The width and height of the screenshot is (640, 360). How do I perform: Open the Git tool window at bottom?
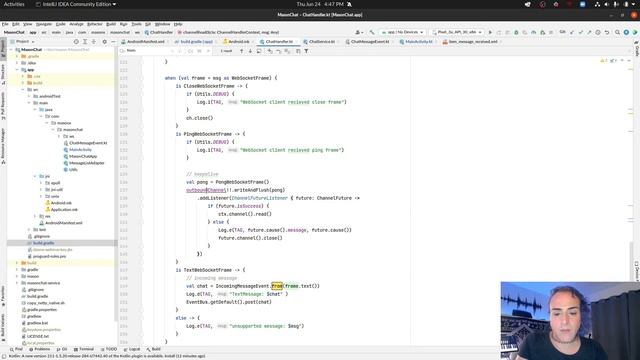(62, 349)
